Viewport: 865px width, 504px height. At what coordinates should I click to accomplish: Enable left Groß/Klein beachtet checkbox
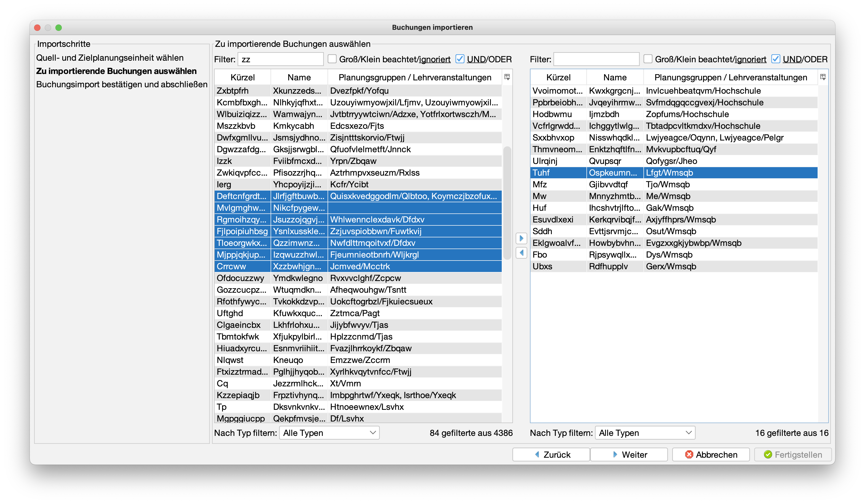[332, 59]
